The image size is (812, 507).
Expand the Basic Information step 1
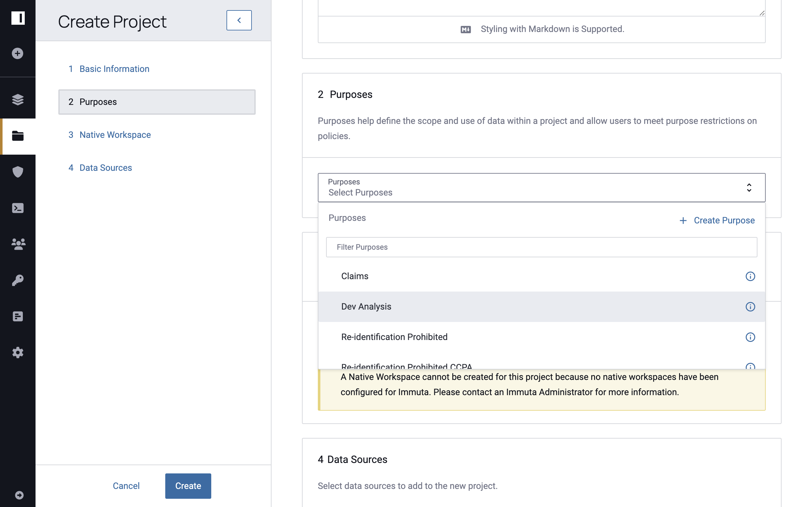114,69
